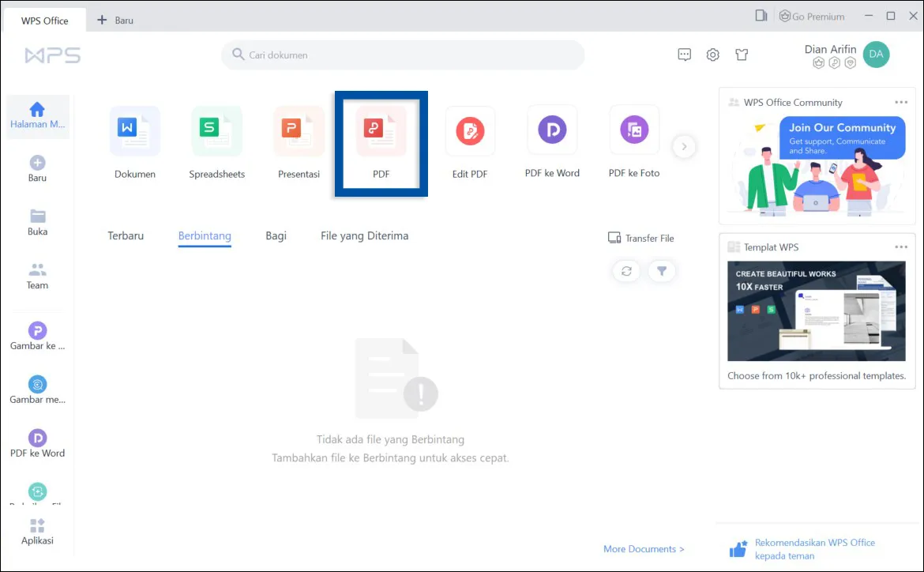Open the Spreadsheets creation tool
Viewport: 924px width, 572px height.
[x=216, y=142]
